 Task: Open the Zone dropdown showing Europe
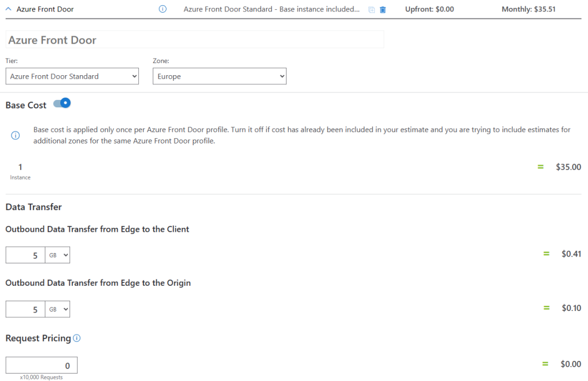click(219, 76)
